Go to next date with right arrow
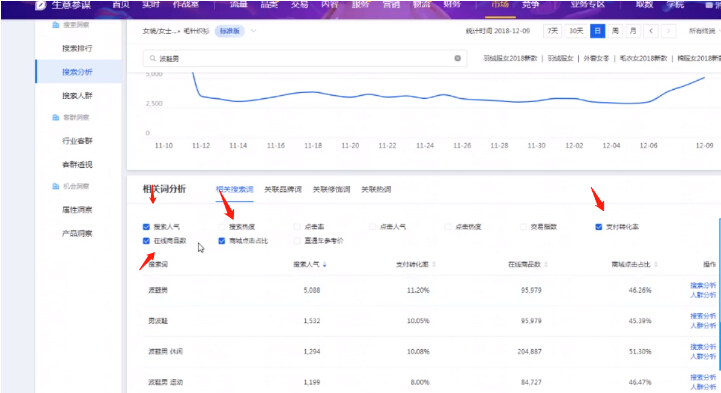 coord(669,31)
